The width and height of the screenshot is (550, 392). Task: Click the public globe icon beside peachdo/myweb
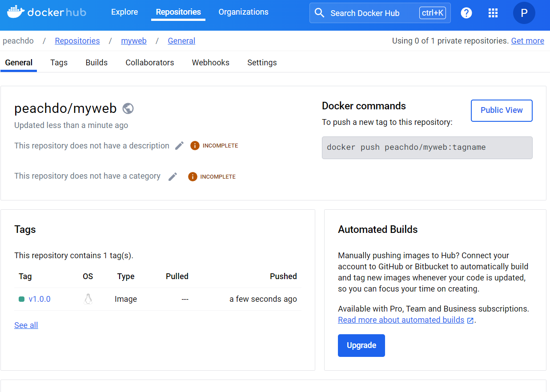pyautogui.click(x=128, y=108)
